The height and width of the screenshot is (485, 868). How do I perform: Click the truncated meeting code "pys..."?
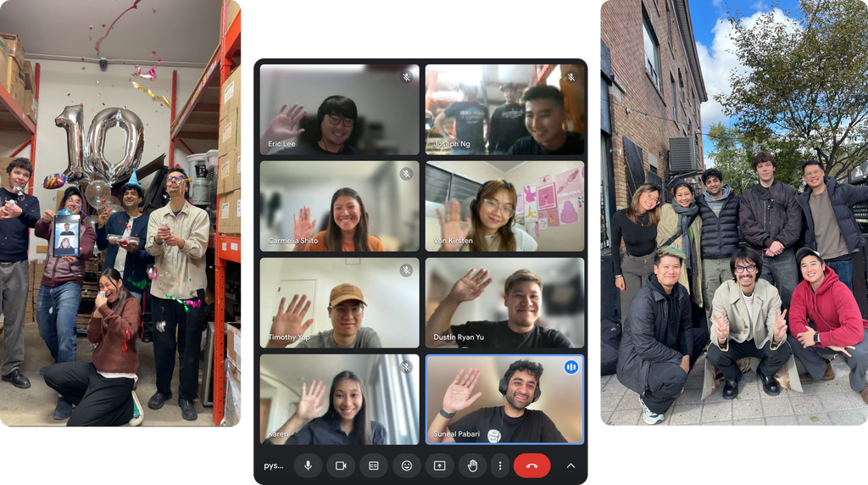pos(273,465)
